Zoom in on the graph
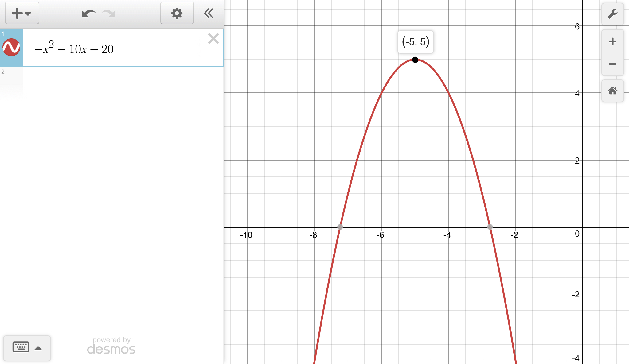Viewport: 629px width, 364px height. (612, 41)
